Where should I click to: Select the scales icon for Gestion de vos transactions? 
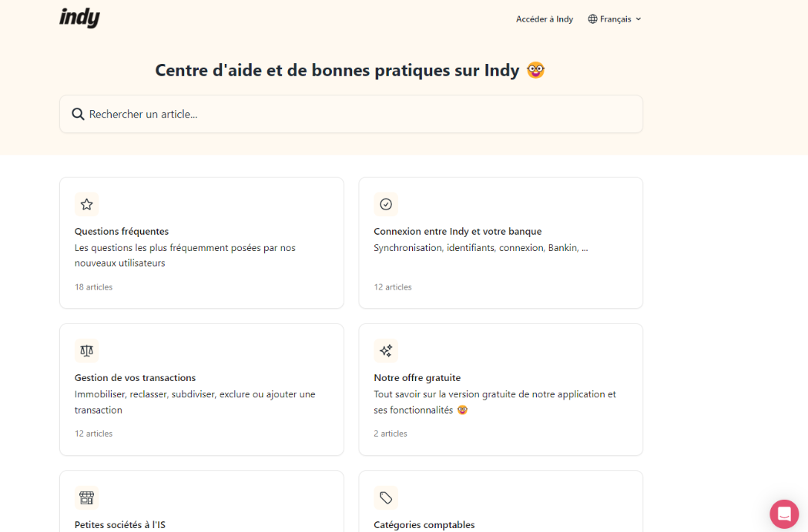click(x=86, y=350)
